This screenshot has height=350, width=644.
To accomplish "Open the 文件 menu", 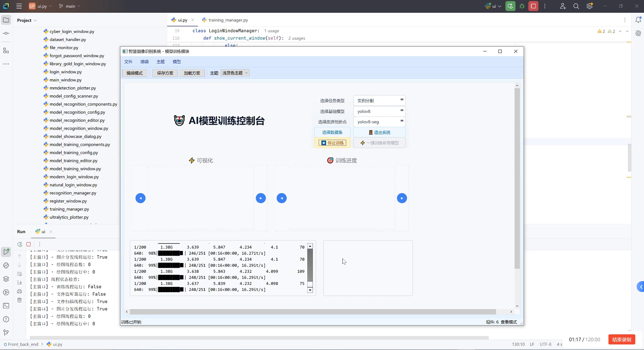I will [x=128, y=61].
